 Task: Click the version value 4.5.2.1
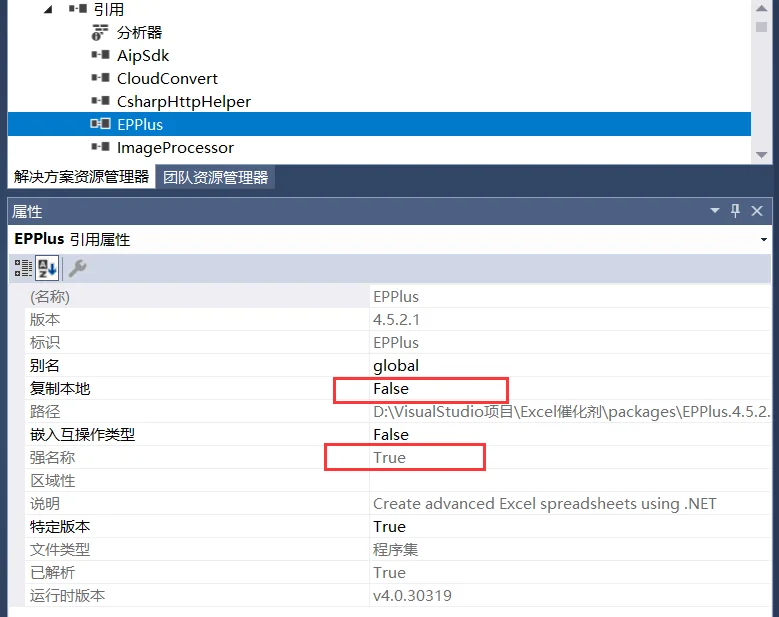(x=396, y=319)
